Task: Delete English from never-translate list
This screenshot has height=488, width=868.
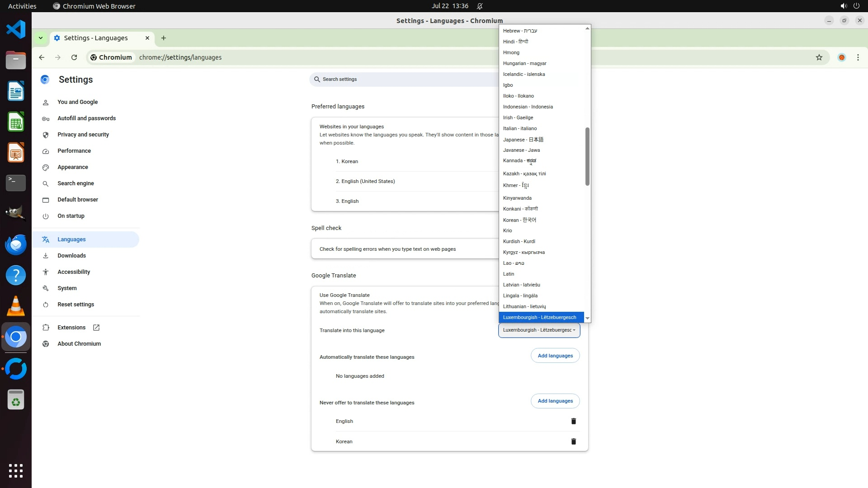Action: pyautogui.click(x=573, y=421)
